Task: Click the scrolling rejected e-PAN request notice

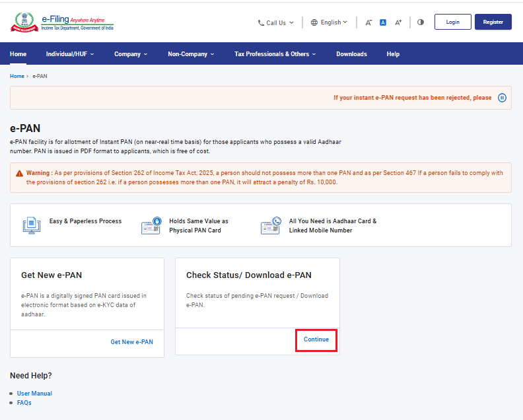Action: (413, 98)
